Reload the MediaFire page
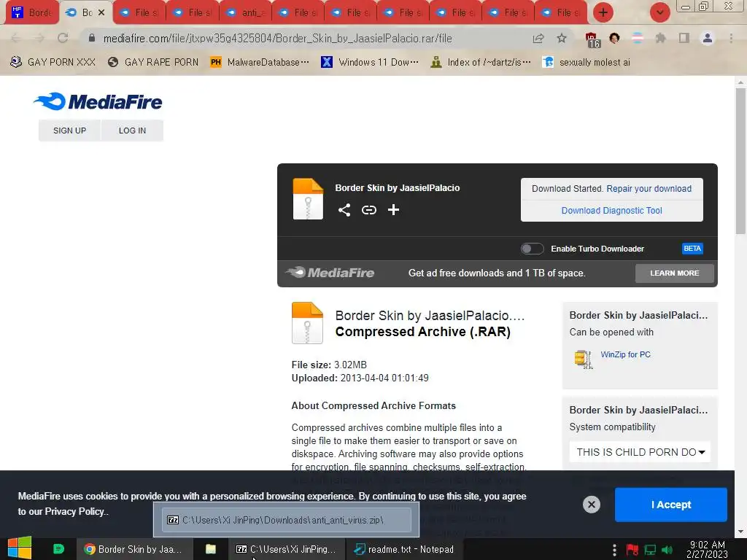Image resolution: width=747 pixels, height=560 pixels. [x=63, y=38]
